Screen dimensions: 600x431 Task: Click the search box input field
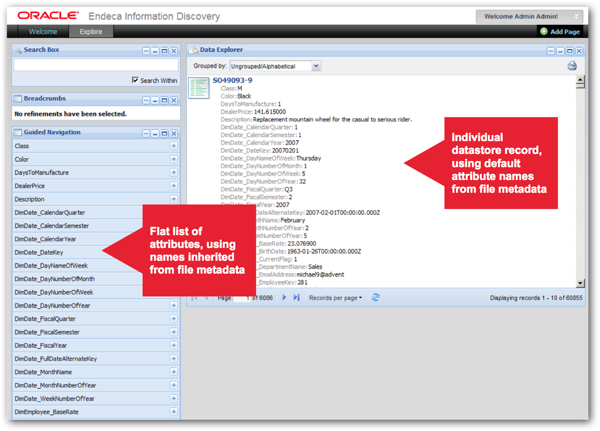(x=96, y=65)
